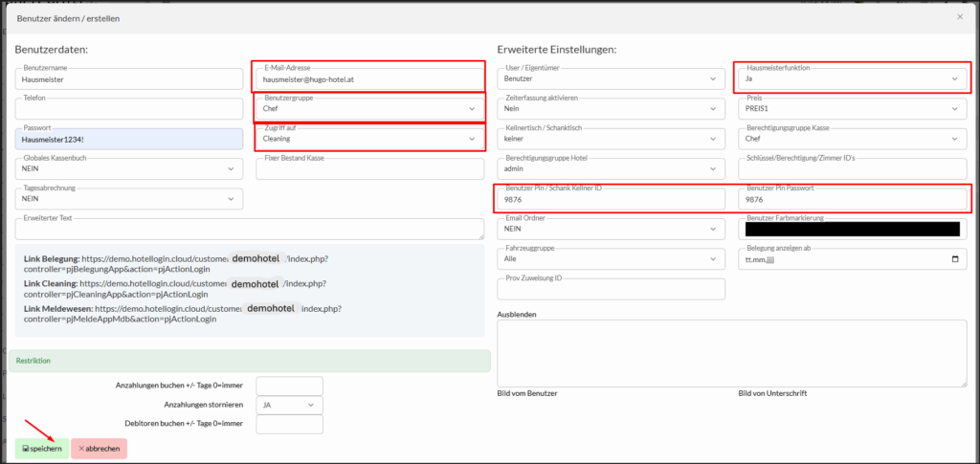Change the Globales Kassenbuch selection
980x464 pixels.
[128, 169]
